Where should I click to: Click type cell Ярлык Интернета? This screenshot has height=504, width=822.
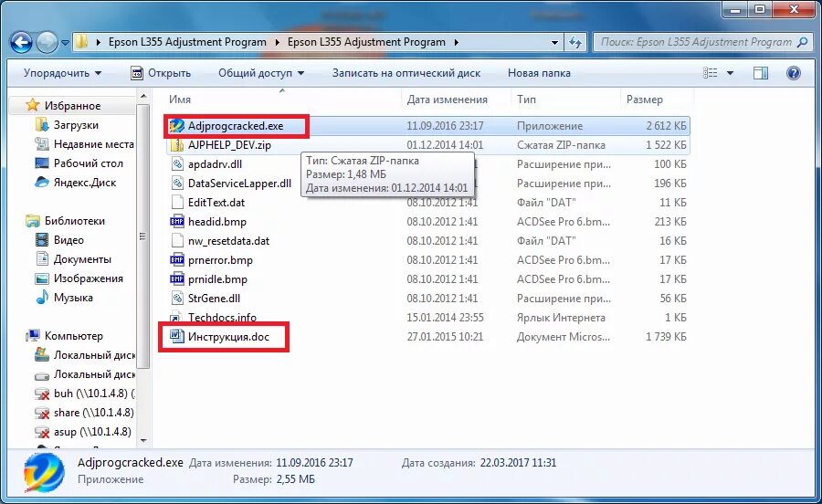(x=561, y=318)
